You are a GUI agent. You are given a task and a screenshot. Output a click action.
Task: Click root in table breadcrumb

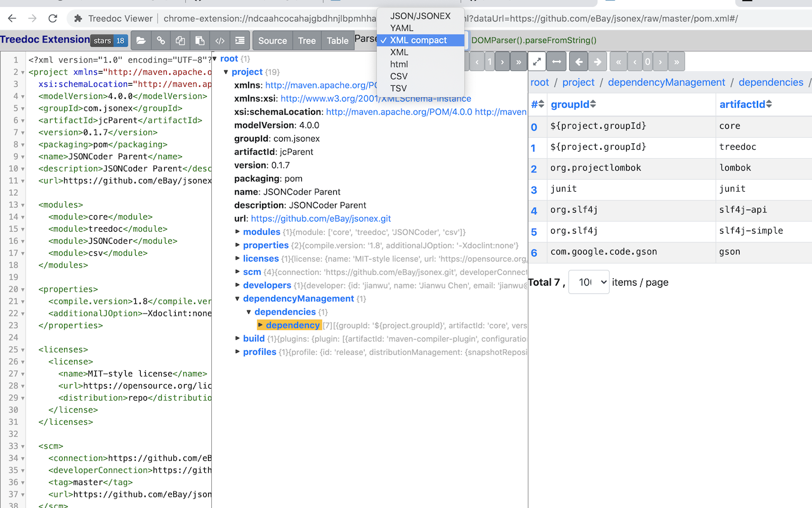tap(540, 83)
